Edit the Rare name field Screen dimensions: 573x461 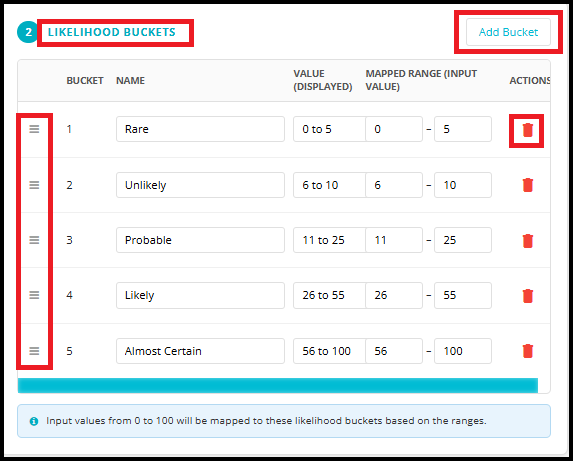click(200, 129)
